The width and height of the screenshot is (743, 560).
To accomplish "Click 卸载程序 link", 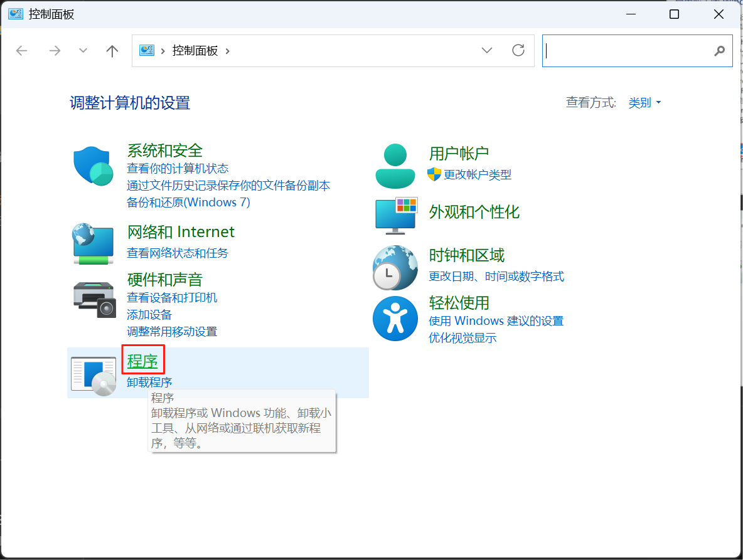I will [x=149, y=382].
